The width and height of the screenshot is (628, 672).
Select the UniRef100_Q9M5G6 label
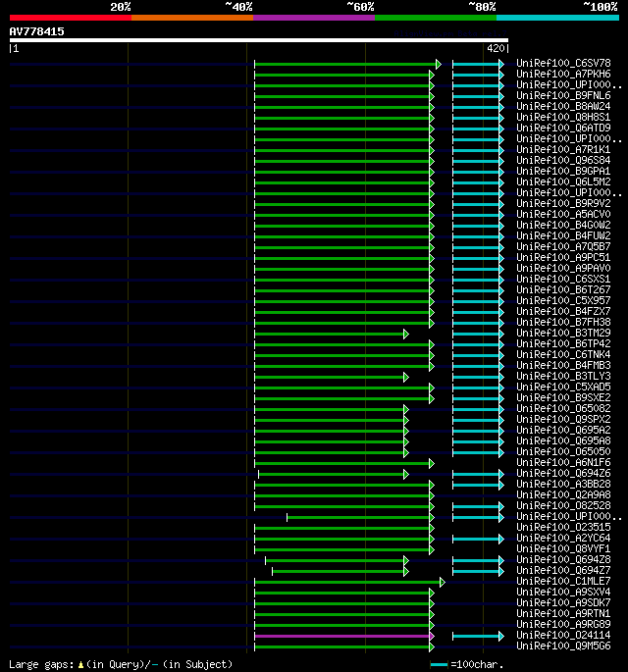click(563, 646)
